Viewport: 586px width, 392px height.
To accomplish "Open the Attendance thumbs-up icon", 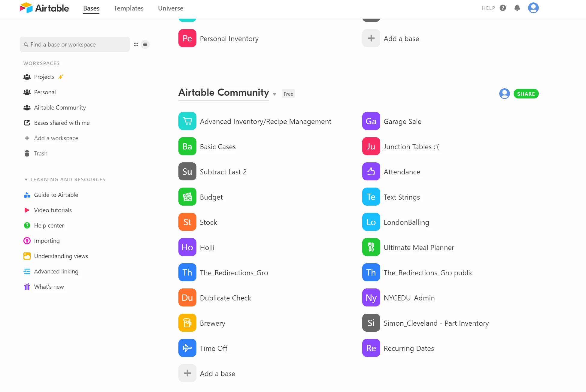I will coord(371,171).
